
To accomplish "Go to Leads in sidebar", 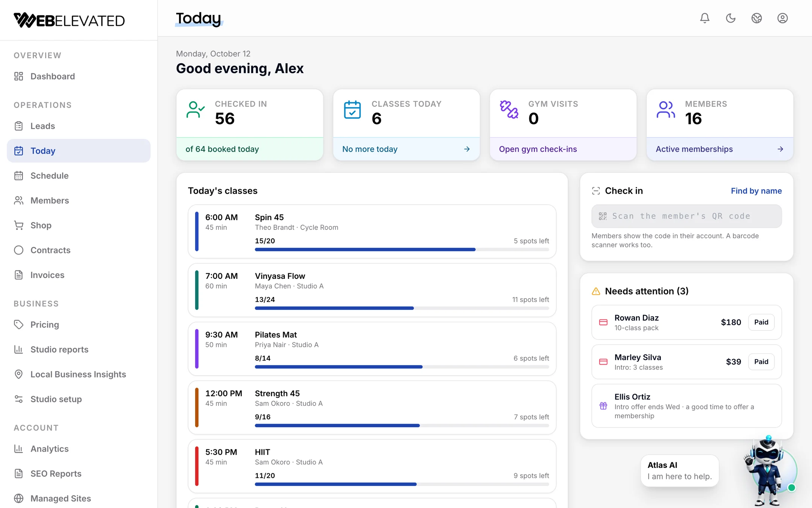I will (x=79, y=126).
